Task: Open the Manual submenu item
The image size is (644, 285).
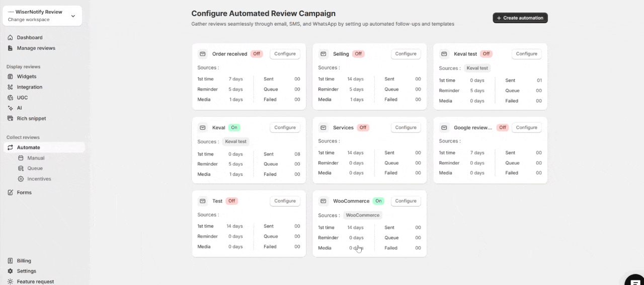Action: (36, 158)
